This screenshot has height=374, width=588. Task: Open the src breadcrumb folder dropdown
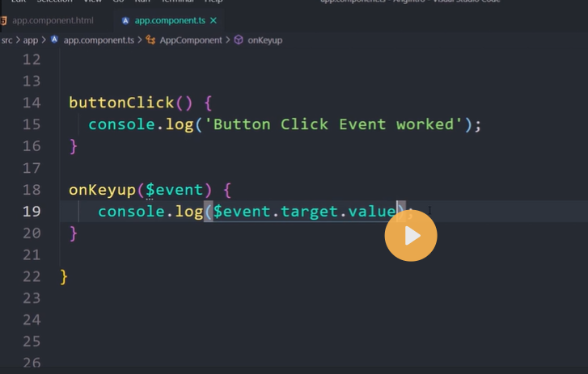click(6, 40)
